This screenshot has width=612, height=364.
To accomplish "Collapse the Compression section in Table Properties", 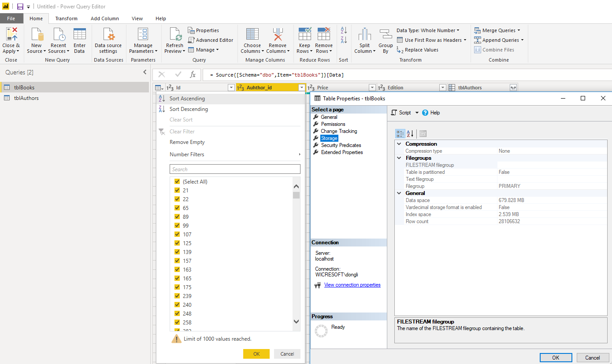I will click(399, 144).
